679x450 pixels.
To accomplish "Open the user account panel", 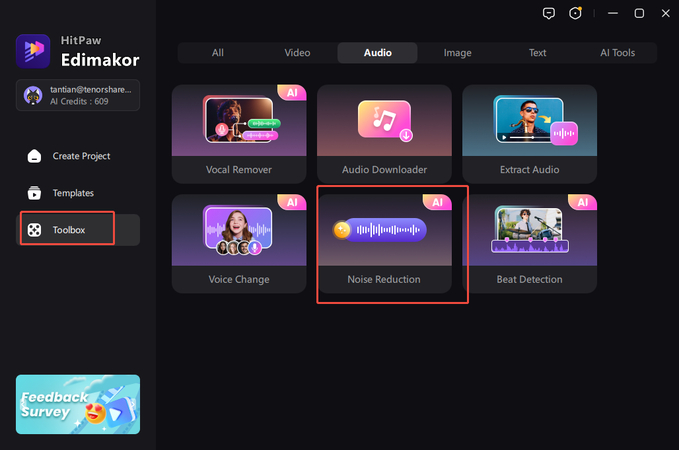I will [78, 95].
